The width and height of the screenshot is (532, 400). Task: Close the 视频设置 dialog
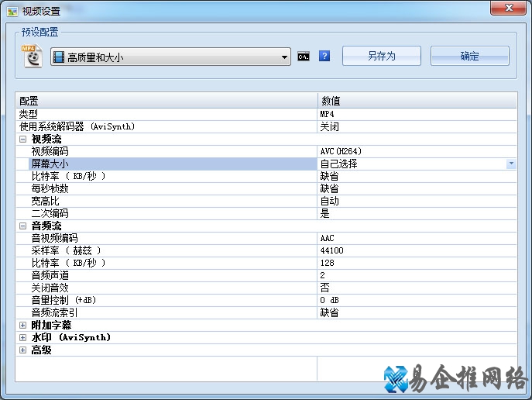tap(508, 8)
